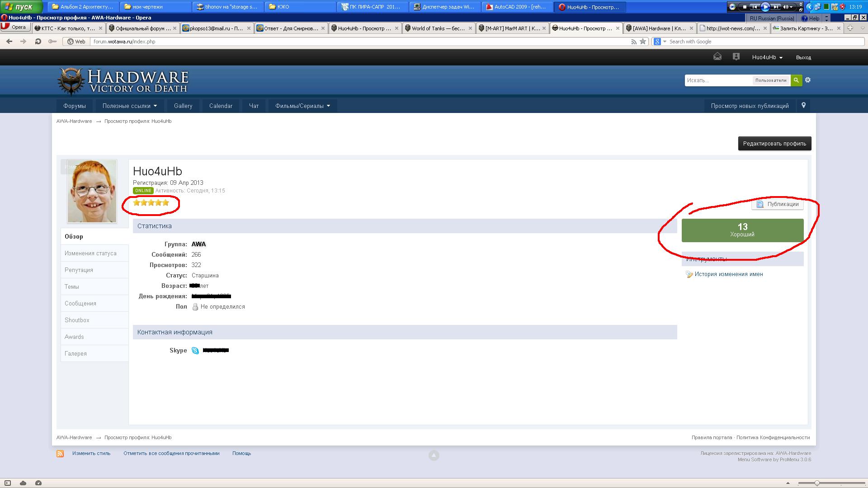
Task: Expand the Полезные ссылки dropdown menu
Action: pyautogui.click(x=129, y=106)
